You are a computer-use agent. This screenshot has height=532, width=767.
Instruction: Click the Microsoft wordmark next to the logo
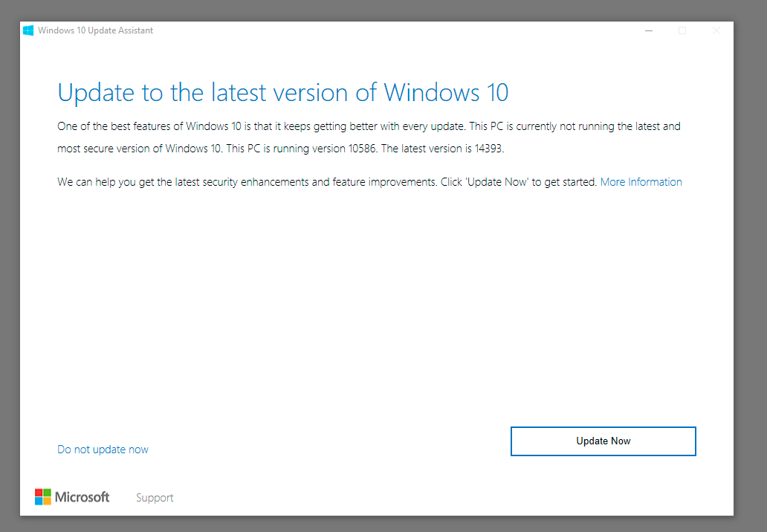(x=82, y=496)
